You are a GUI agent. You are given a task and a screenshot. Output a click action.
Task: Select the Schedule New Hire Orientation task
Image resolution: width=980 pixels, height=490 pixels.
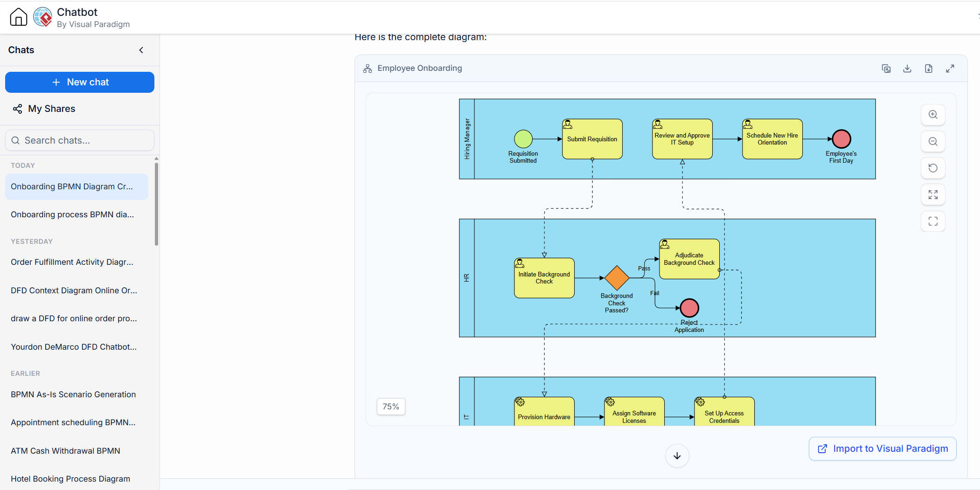click(x=772, y=139)
